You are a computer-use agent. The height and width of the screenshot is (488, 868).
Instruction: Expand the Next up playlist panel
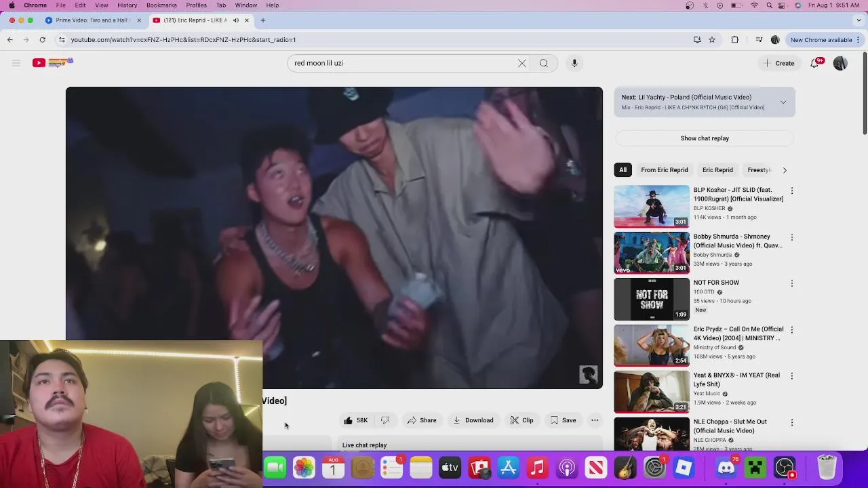point(783,102)
